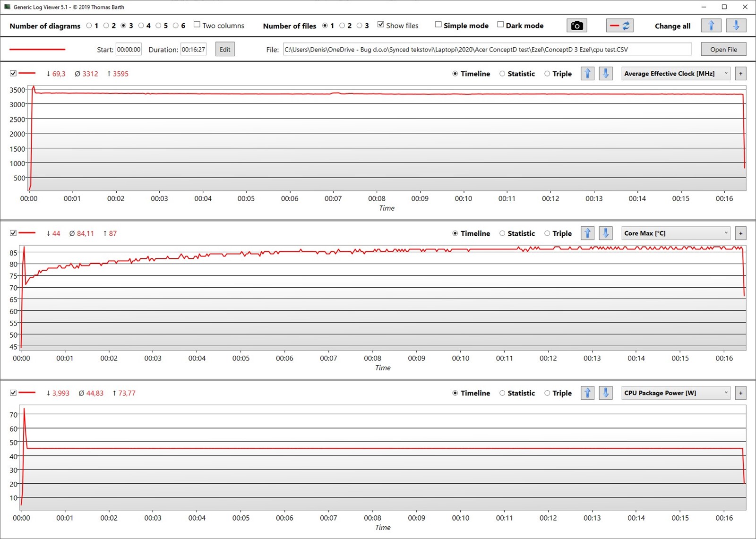Enable the Dark mode checkbox
The image size is (756, 539).
pos(500,25)
